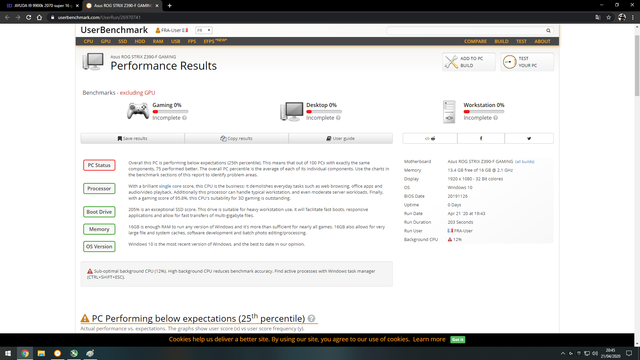The image size is (640, 360).
Task: Share results on Twitter
Action: pos(529,138)
